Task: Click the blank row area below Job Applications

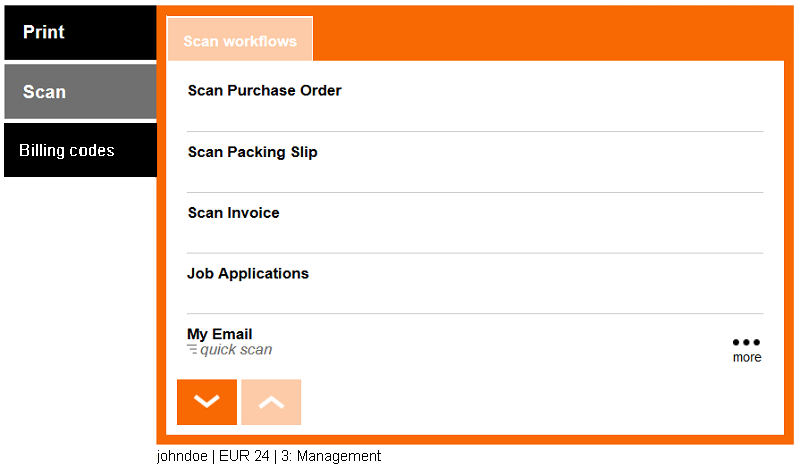Action: (x=475, y=297)
